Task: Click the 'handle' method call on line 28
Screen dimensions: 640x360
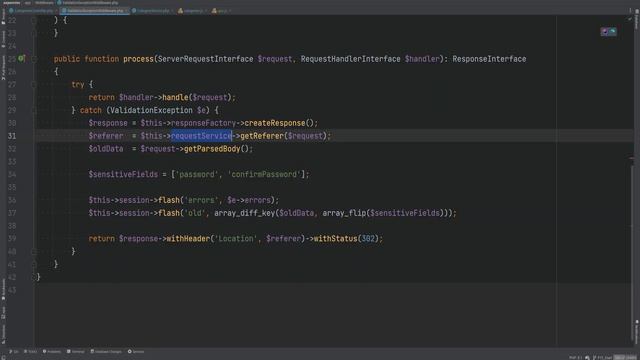Action: coord(175,98)
